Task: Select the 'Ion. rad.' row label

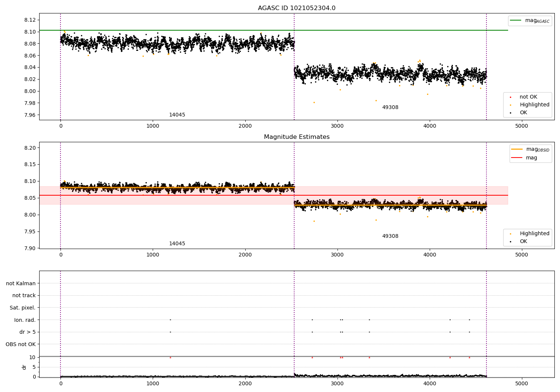Action: [x=25, y=320]
